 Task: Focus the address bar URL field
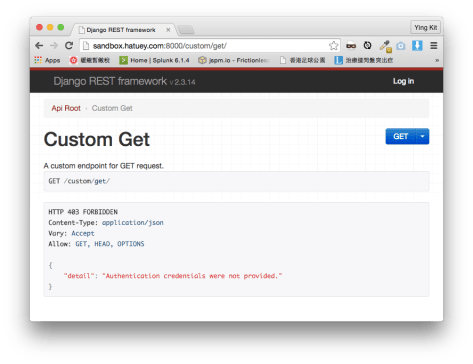point(210,46)
